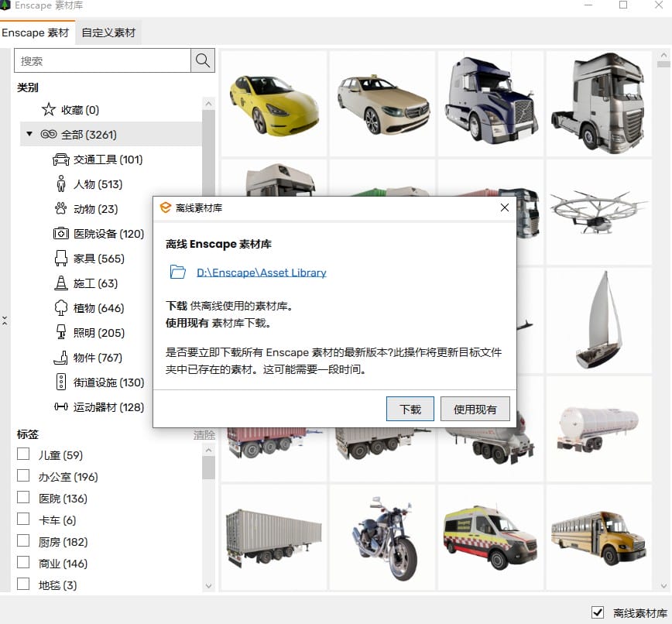672x624 pixels.
Task: Toggle the 儿童 (59) tag checkbox
Action: 23,454
